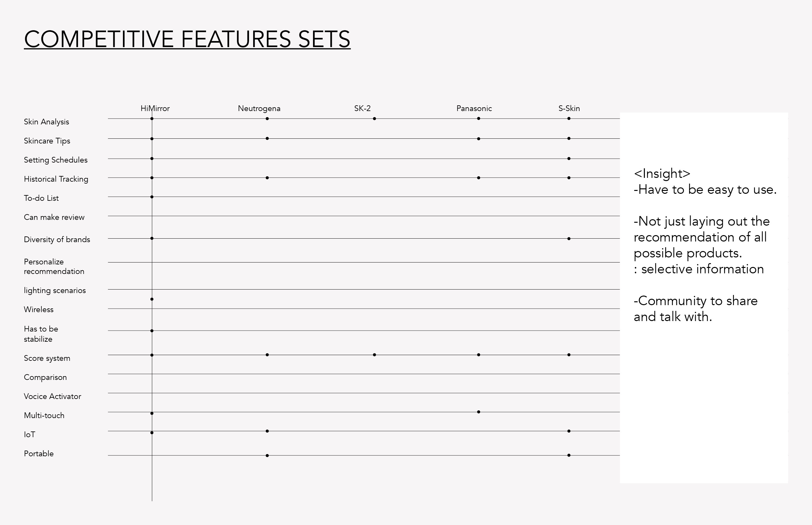The height and width of the screenshot is (525, 812).
Task: Select the IoT feature label
Action: point(29,435)
